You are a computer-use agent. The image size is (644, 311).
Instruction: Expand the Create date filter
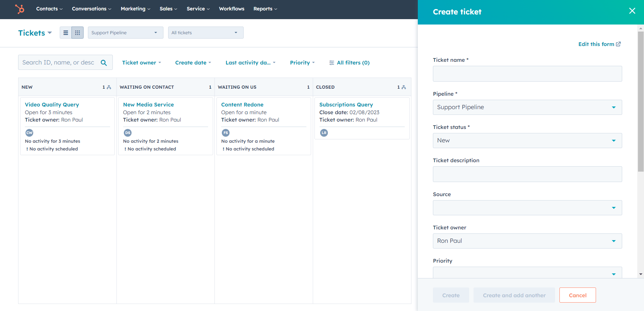point(193,62)
